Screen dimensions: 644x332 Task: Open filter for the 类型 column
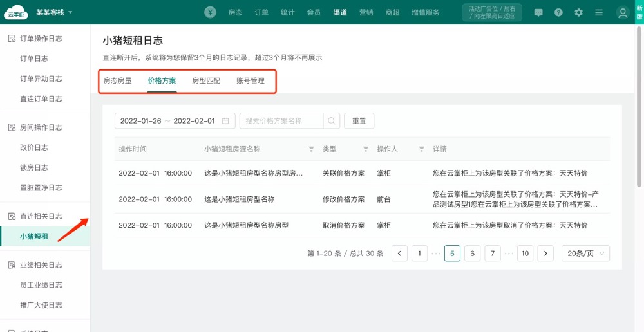(366, 149)
